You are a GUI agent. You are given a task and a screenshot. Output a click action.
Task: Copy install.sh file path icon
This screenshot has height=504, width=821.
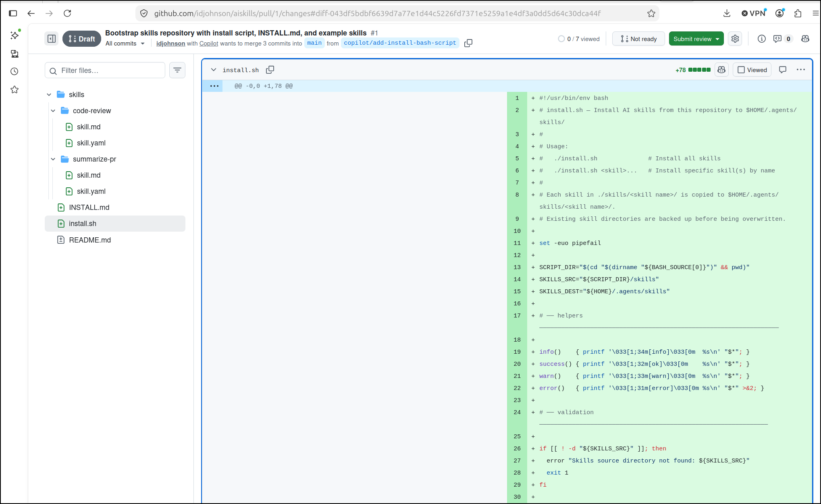(x=270, y=70)
